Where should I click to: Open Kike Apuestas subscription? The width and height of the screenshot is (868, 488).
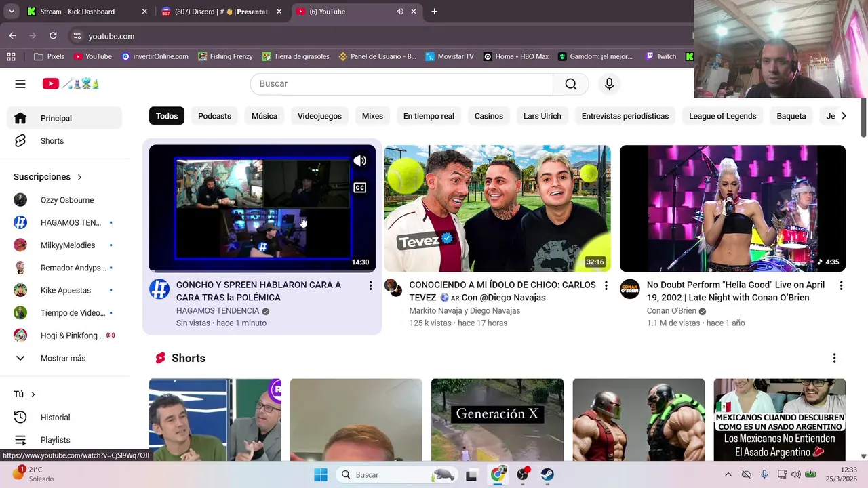64,290
